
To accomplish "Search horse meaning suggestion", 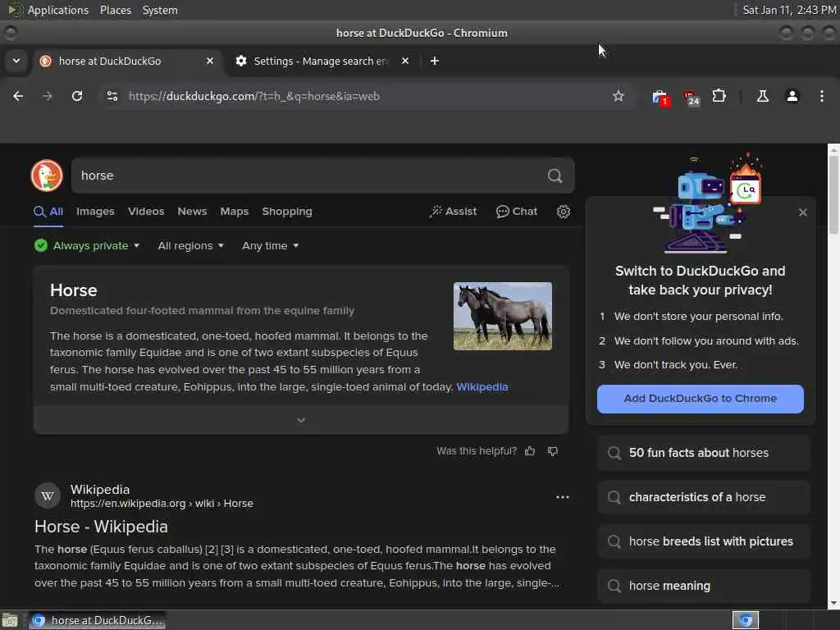I will [703, 586].
